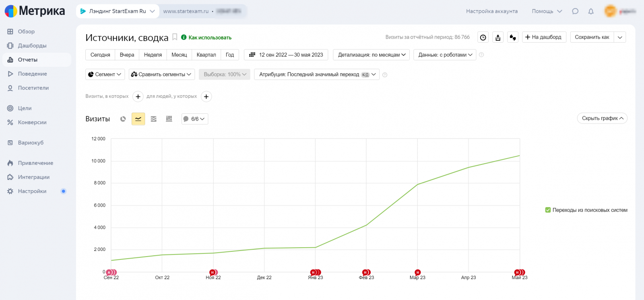Click the www.startexam.ru site address
This screenshot has width=644, height=300.
[186, 11]
